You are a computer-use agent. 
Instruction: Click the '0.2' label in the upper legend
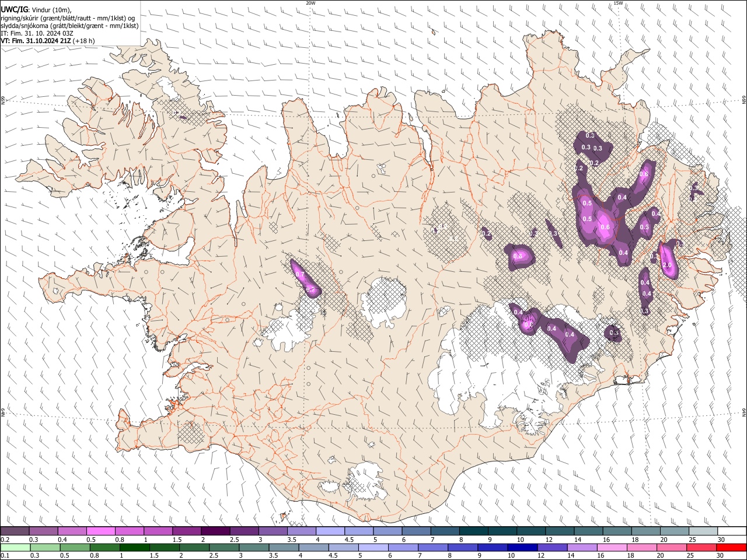[5, 540]
